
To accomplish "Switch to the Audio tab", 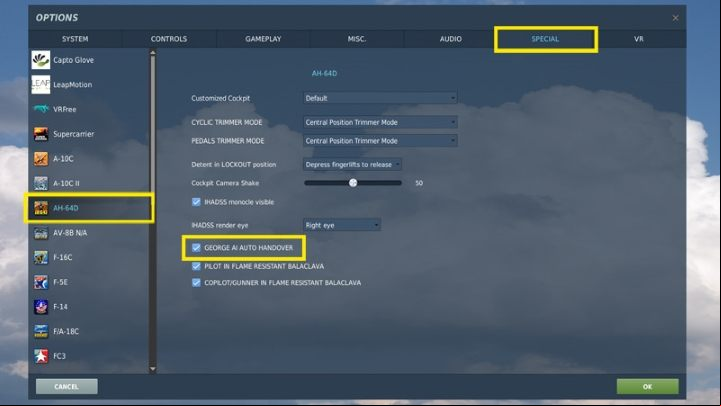I will 451,39.
